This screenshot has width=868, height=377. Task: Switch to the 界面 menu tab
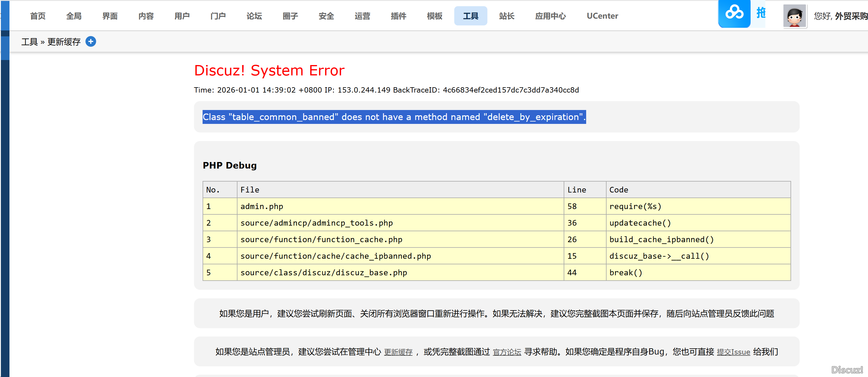(x=110, y=16)
